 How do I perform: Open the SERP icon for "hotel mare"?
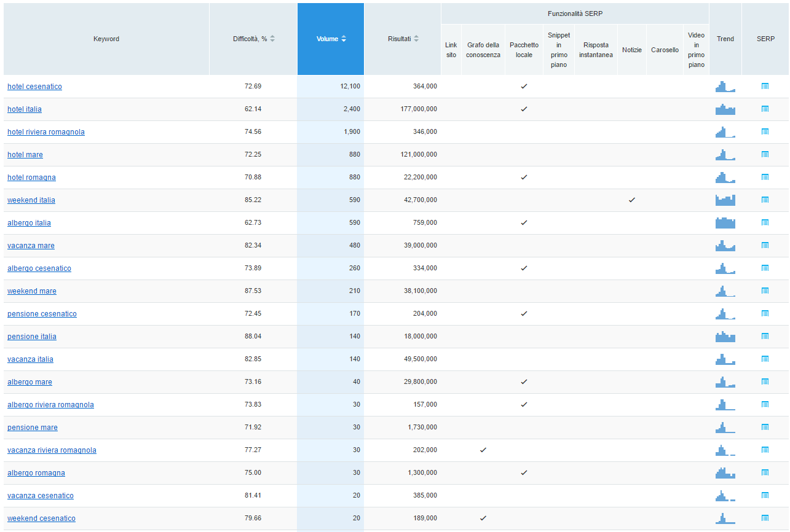[x=765, y=154]
